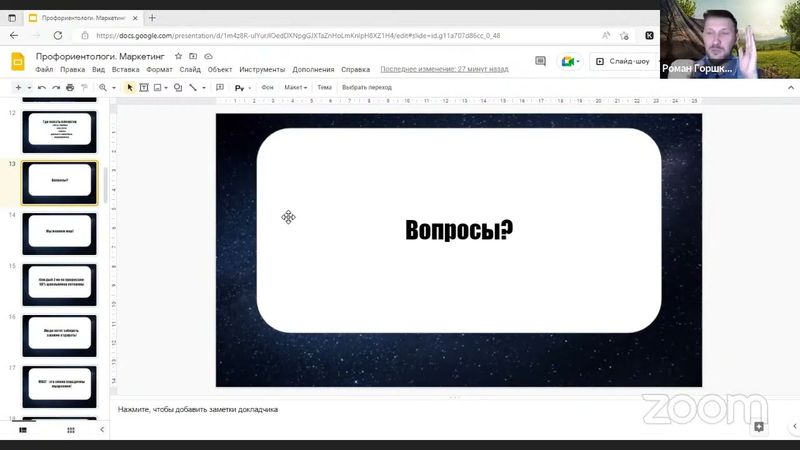Click Выбрать переход transition button
The width and height of the screenshot is (800, 450).
click(367, 87)
